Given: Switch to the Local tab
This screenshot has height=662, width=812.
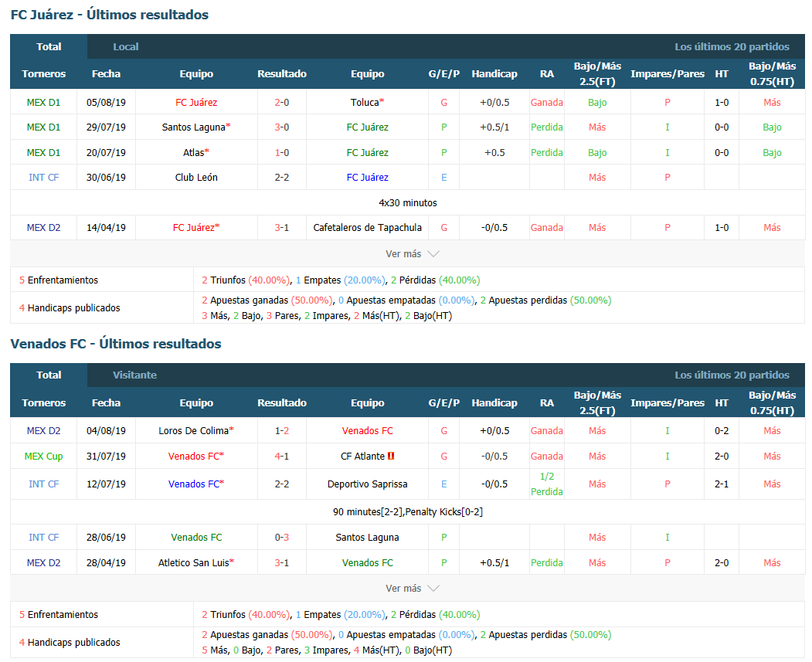Looking at the screenshot, I should (x=126, y=46).
